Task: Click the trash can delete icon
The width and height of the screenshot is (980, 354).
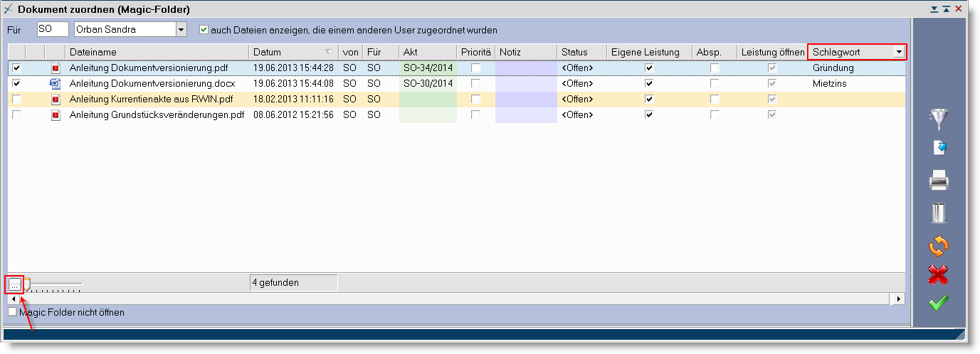Action: pos(939,213)
